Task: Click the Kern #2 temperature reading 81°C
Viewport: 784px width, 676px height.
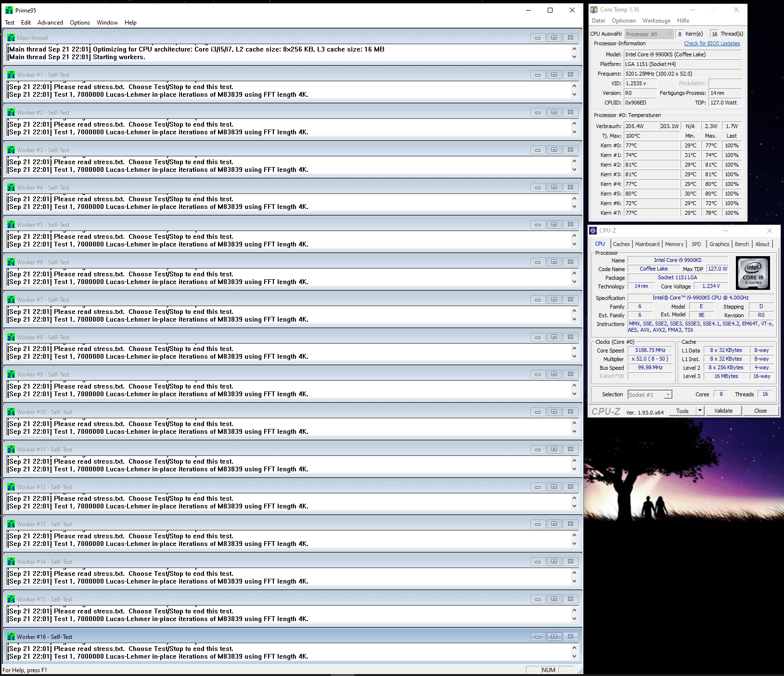Action: point(652,165)
